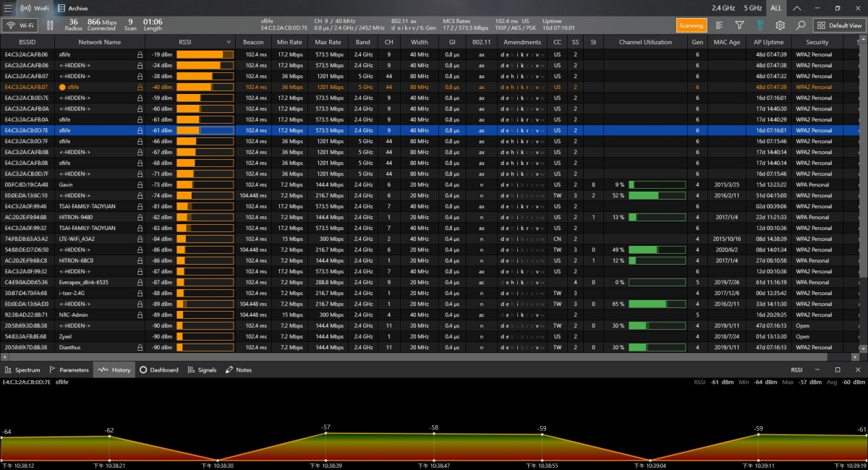Click the -57 point on history graph
Image resolution: width=868 pixels, height=470 pixels.
[x=325, y=434]
